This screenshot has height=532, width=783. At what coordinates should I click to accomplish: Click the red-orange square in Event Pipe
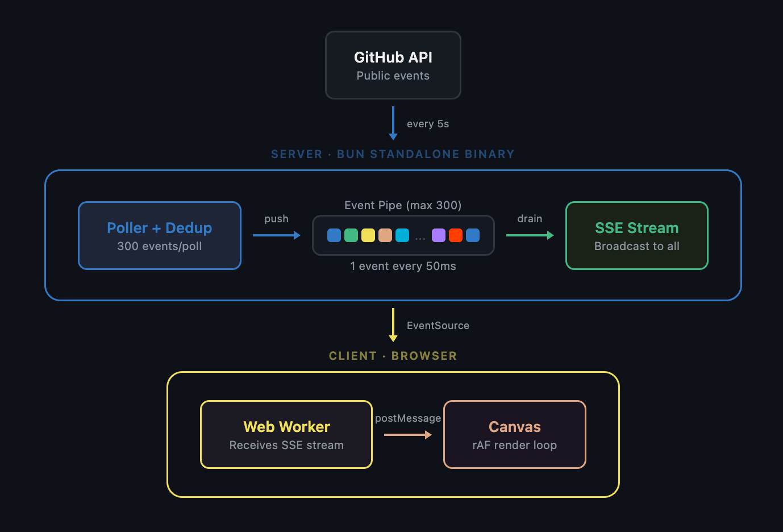[x=456, y=235]
